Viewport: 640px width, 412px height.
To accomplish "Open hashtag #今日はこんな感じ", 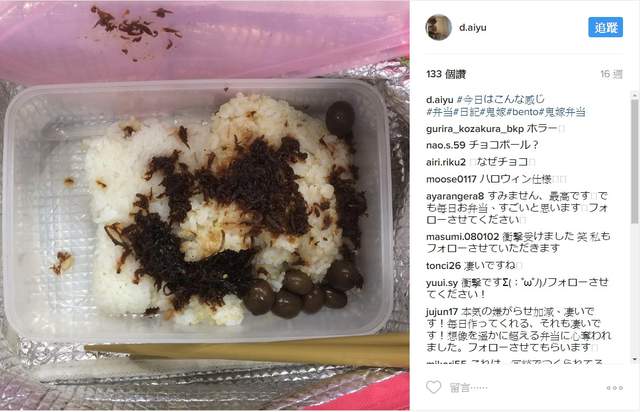I will [500, 99].
